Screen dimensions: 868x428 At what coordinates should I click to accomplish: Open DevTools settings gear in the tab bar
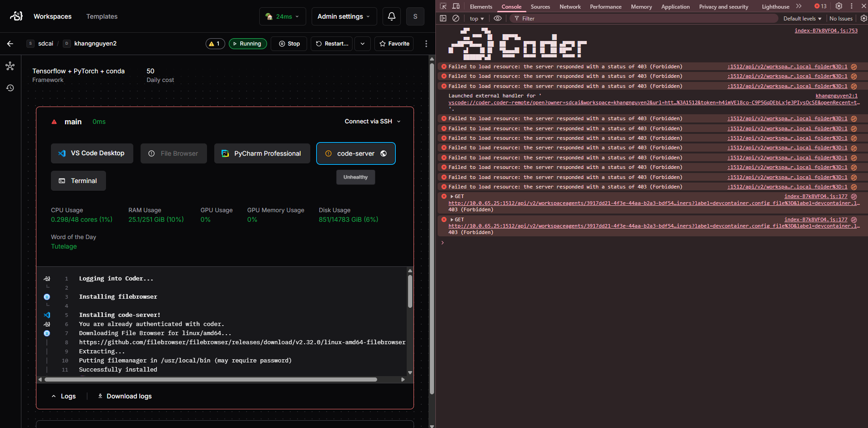click(x=839, y=6)
